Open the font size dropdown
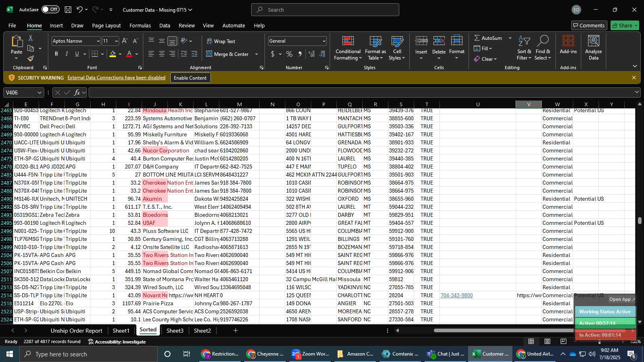The width and height of the screenshot is (644, 362). 116,41
